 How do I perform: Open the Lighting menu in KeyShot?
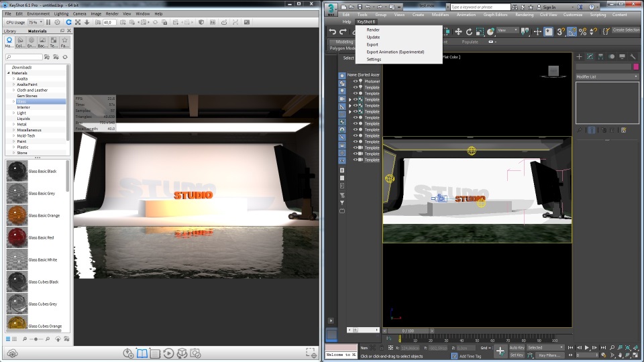click(61, 13)
